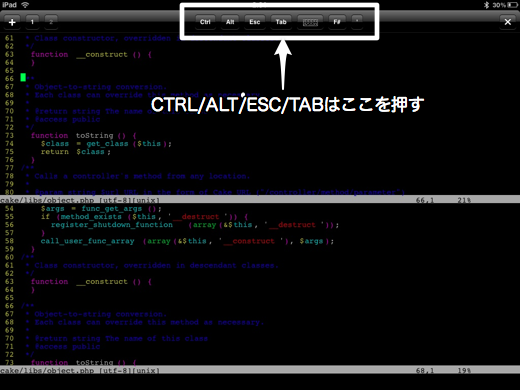Click 'return $class;' on line 75
This screenshot has height=390, width=520.
click(76, 152)
